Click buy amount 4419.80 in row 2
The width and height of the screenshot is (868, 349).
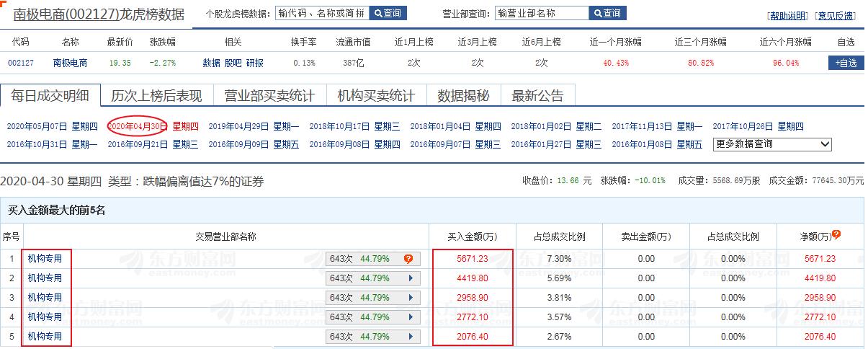click(473, 278)
